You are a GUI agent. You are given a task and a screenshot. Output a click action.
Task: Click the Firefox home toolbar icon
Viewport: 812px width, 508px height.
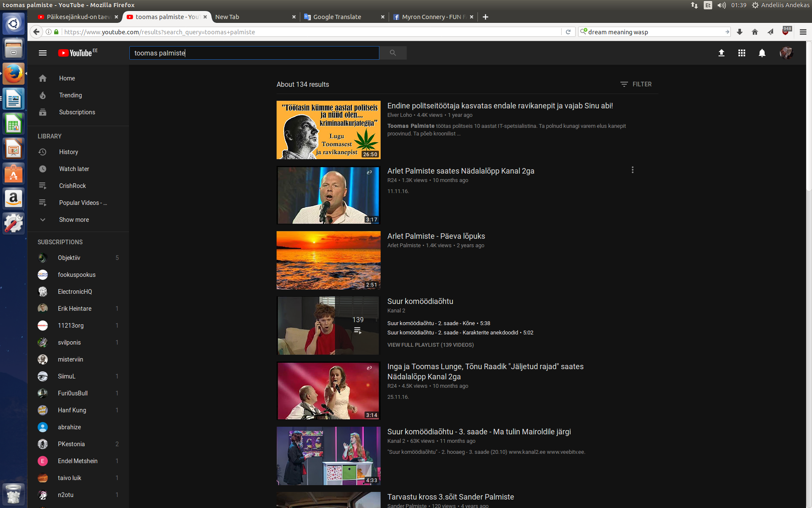point(755,32)
